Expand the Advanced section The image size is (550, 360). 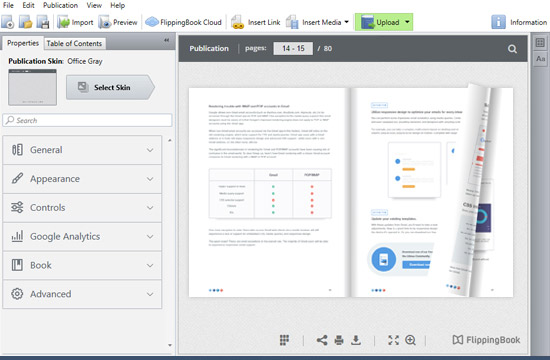click(x=82, y=294)
